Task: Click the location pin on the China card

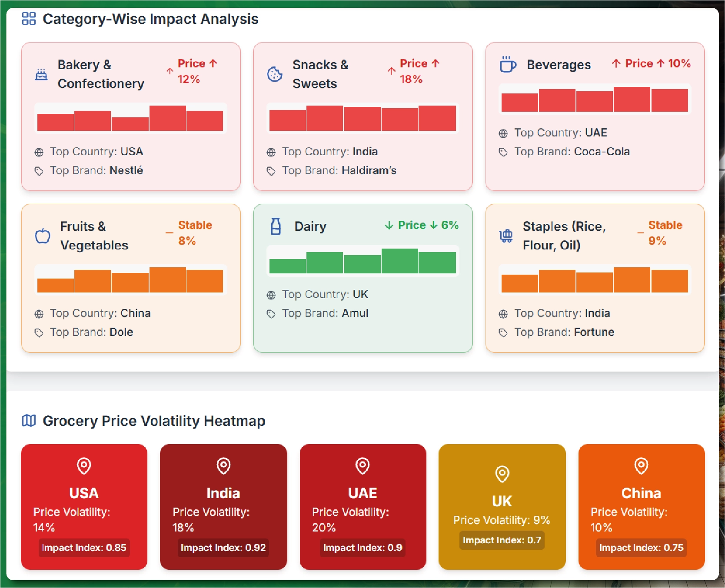Action: [641, 466]
